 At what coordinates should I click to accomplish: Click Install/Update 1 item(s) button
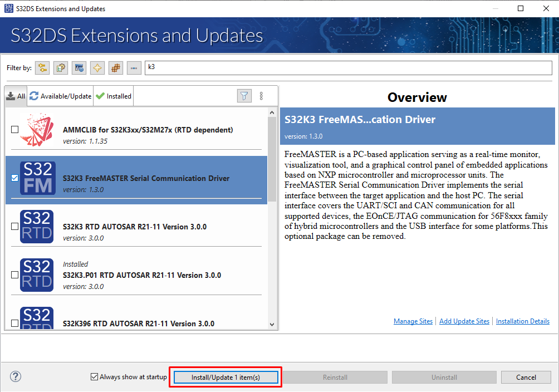(225, 378)
